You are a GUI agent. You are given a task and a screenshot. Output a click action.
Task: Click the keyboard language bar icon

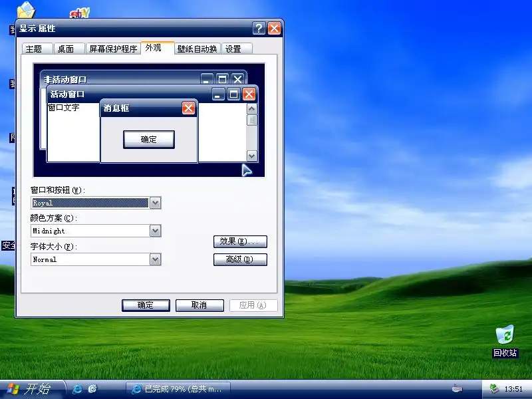(457, 389)
